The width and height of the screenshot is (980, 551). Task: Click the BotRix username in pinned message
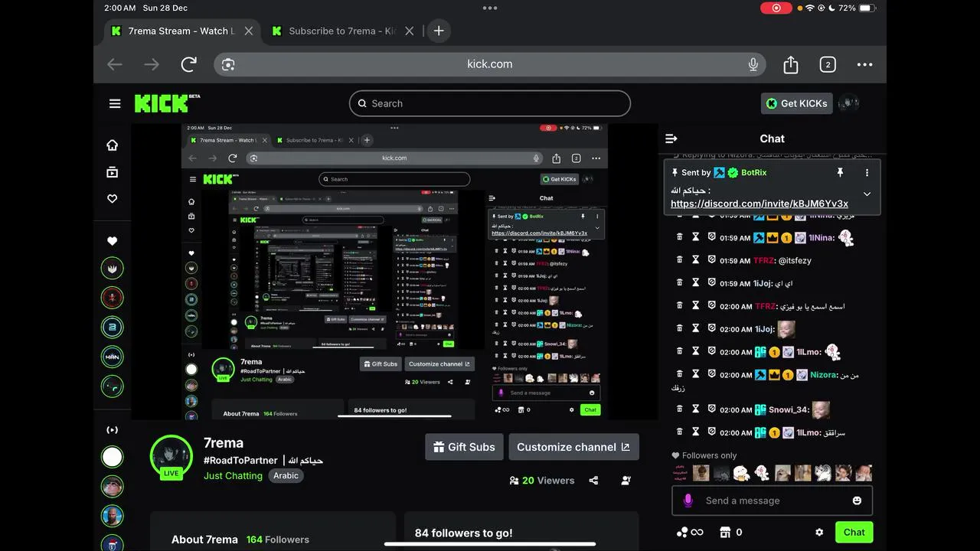[x=753, y=173]
